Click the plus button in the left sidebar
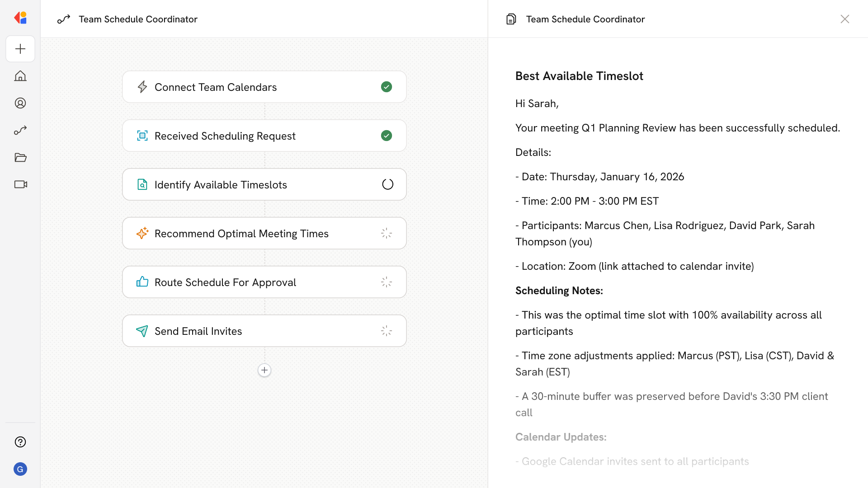This screenshot has height=488, width=868. tap(20, 49)
